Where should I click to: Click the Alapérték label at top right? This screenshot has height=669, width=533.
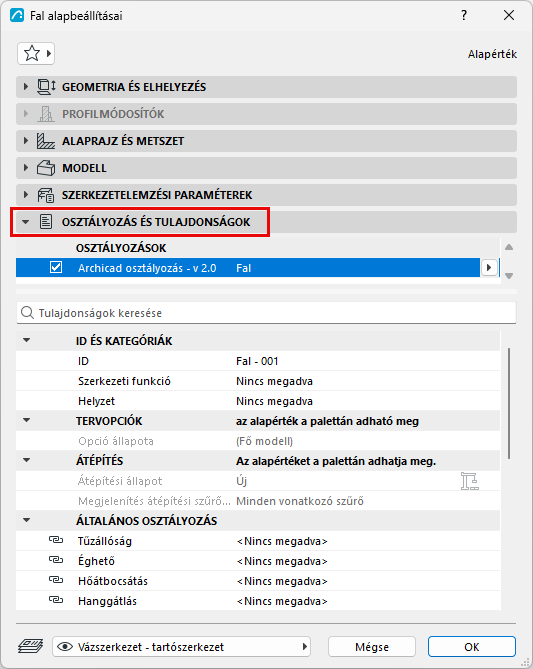(492, 54)
